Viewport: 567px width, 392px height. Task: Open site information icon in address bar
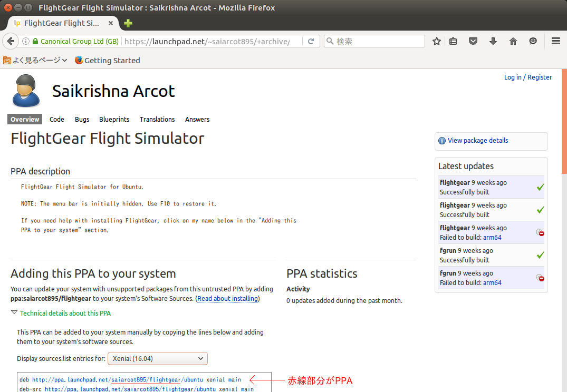tap(26, 41)
